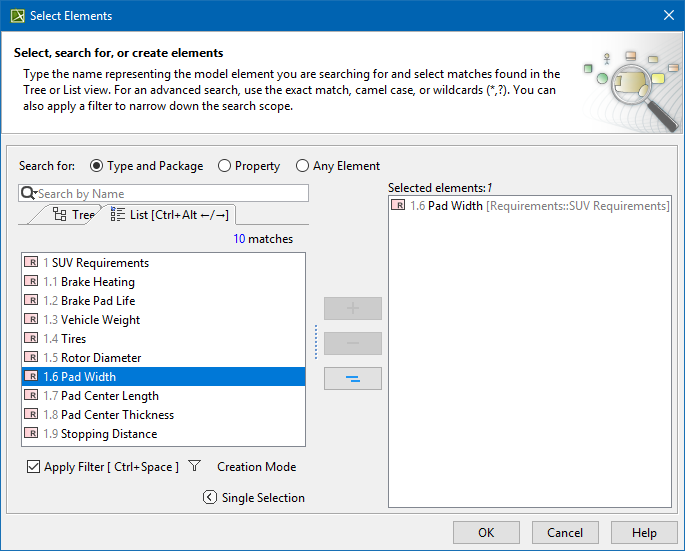Switch to the Tree view tab
Screen dimensions: 685x551
(x=74, y=214)
